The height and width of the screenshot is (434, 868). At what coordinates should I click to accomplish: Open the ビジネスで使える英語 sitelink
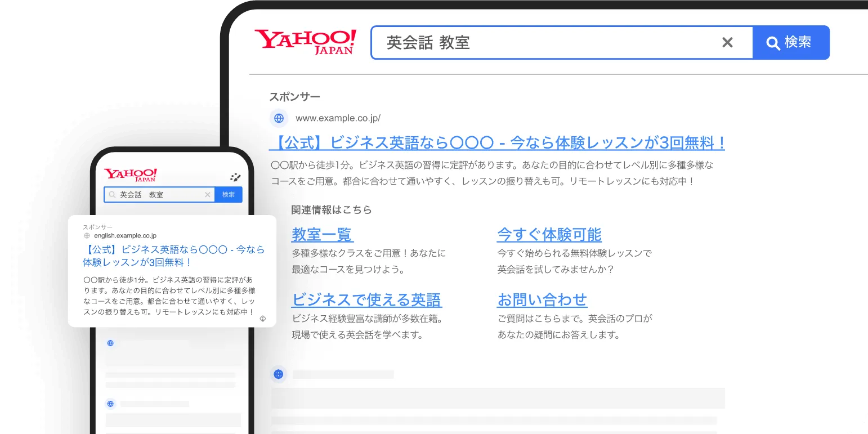coord(366,300)
